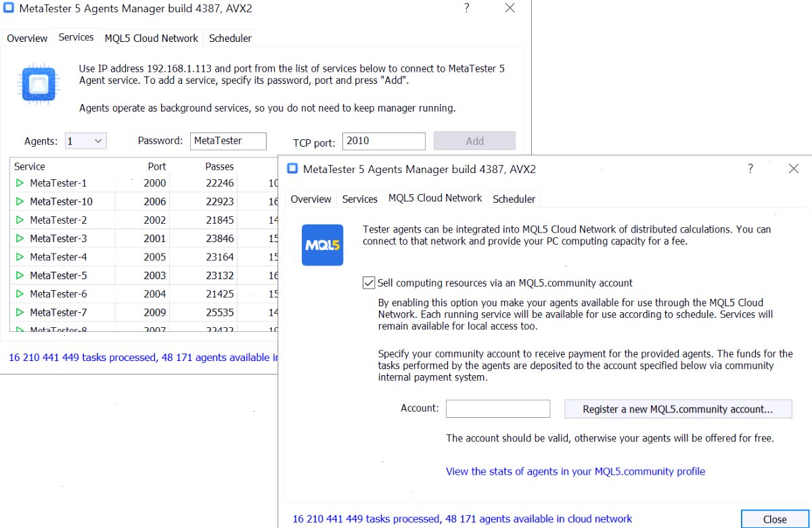Click the Service column header
The image size is (812, 528).
point(30,166)
